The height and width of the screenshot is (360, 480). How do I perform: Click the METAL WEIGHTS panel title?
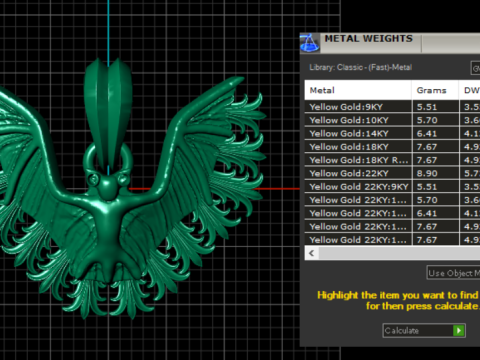click(x=369, y=39)
